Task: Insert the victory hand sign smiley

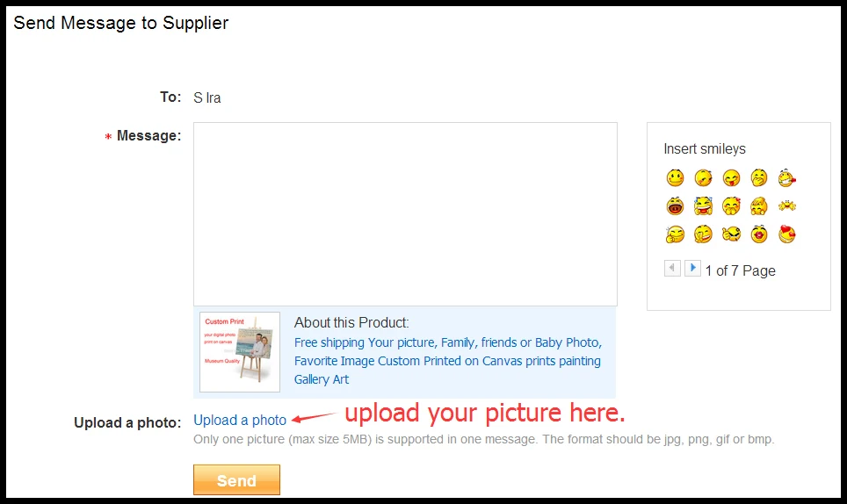Action: coord(703,234)
